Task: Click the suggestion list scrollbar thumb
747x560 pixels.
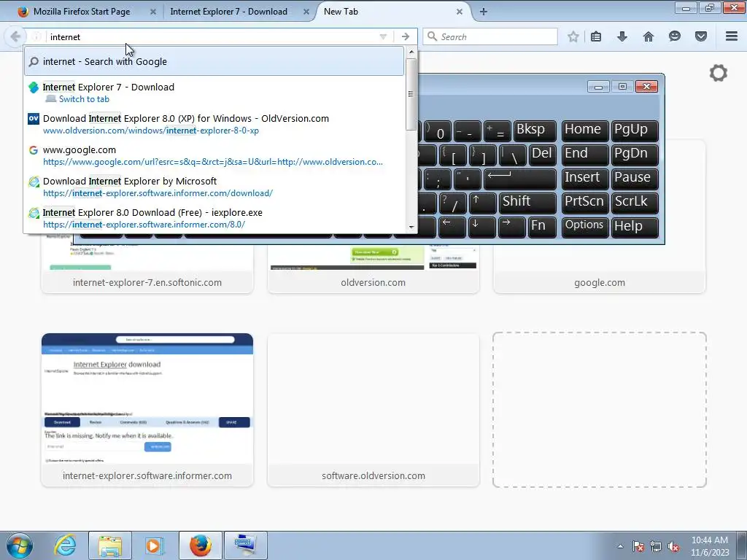Action: (x=411, y=94)
